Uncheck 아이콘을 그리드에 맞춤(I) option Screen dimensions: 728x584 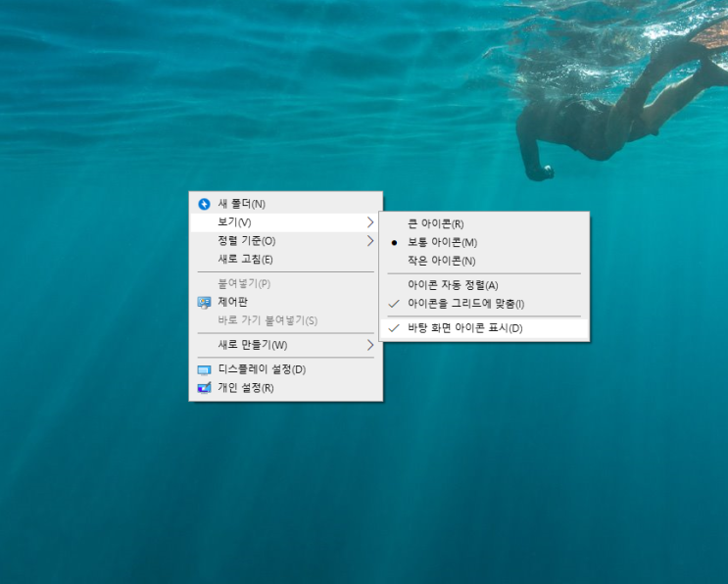(x=485, y=304)
